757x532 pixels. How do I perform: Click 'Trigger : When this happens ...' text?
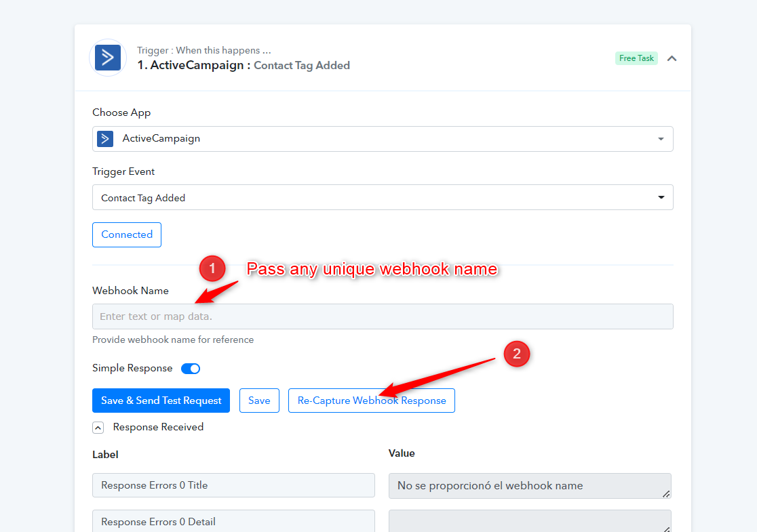[203, 50]
